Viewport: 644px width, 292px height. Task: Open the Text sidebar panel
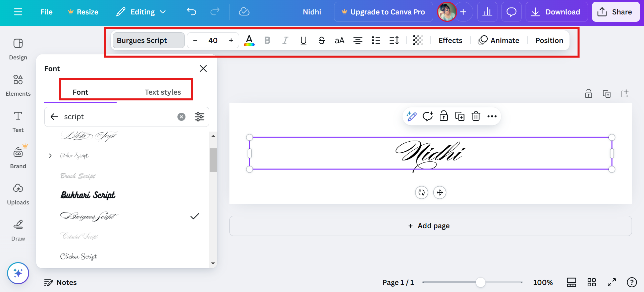[x=18, y=121]
